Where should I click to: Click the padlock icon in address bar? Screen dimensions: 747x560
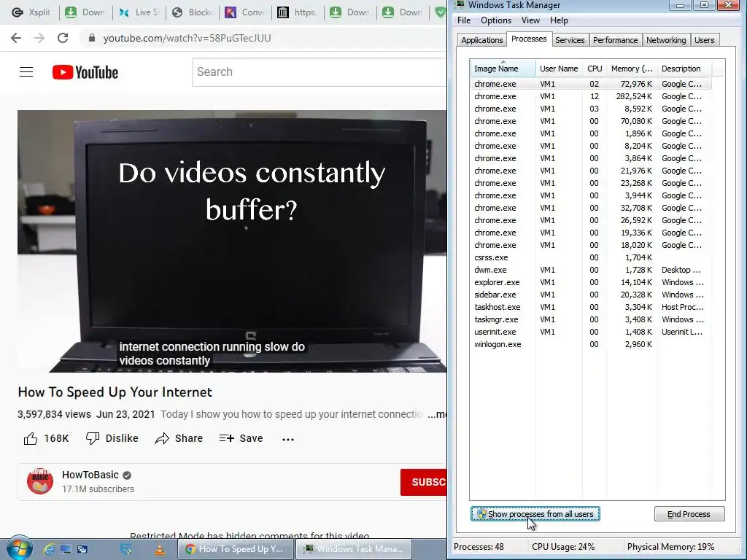[92, 38]
